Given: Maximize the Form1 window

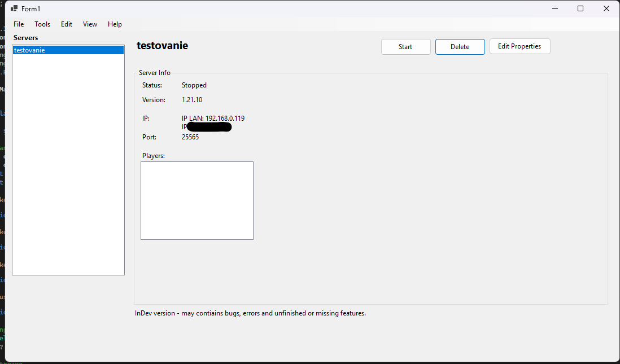Looking at the screenshot, I should point(580,8).
